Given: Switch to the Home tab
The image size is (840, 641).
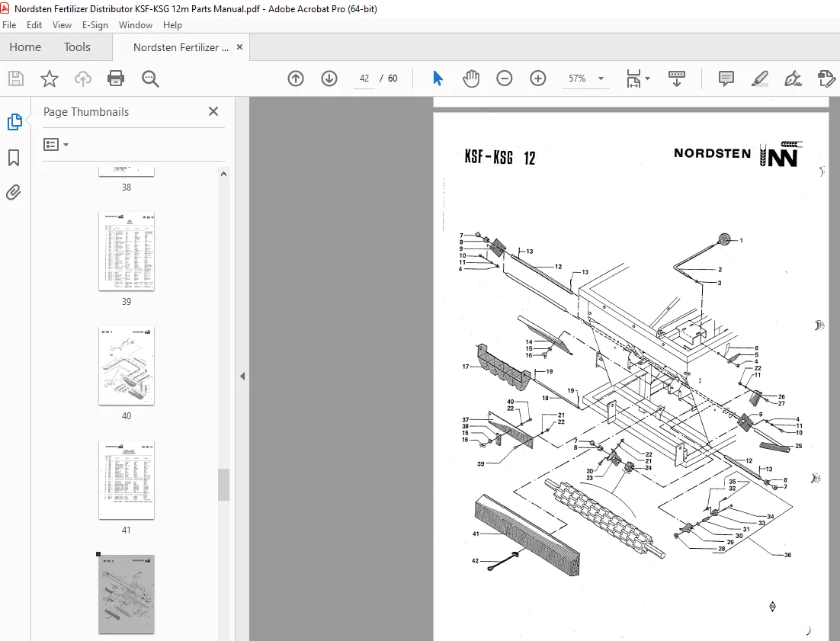Looking at the screenshot, I should [x=25, y=47].
